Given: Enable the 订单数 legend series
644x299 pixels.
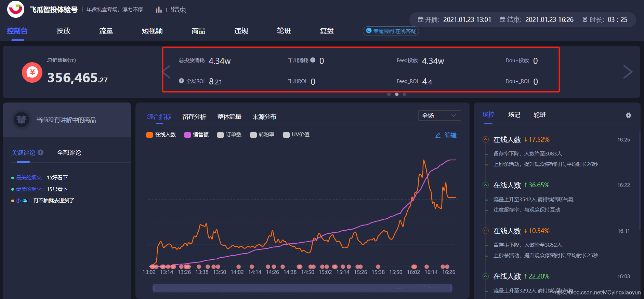Looking at the screenshot, I should click(229, 135).
